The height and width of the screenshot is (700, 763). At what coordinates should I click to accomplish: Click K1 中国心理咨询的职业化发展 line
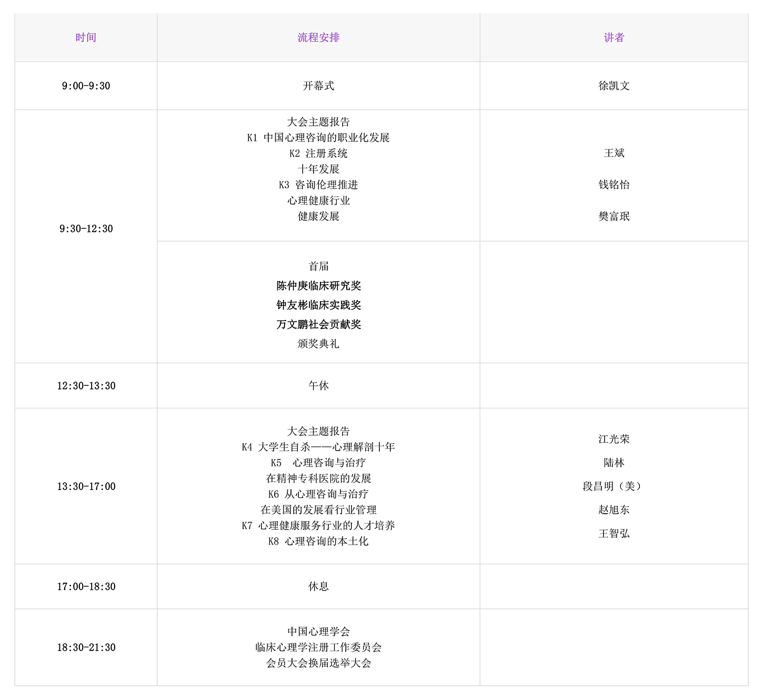(318, 138)
